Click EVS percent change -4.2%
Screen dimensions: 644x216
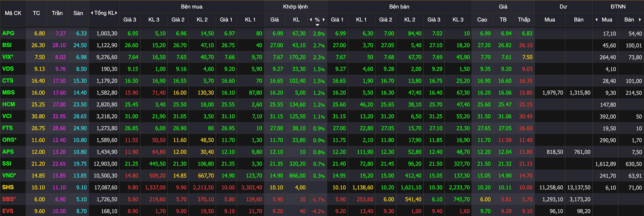[318, 211]
